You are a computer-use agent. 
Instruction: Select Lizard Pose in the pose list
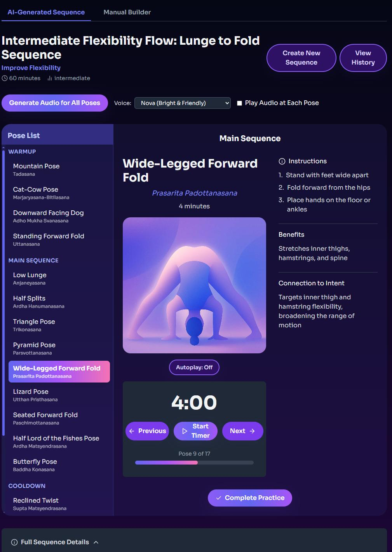click(59, 395)
